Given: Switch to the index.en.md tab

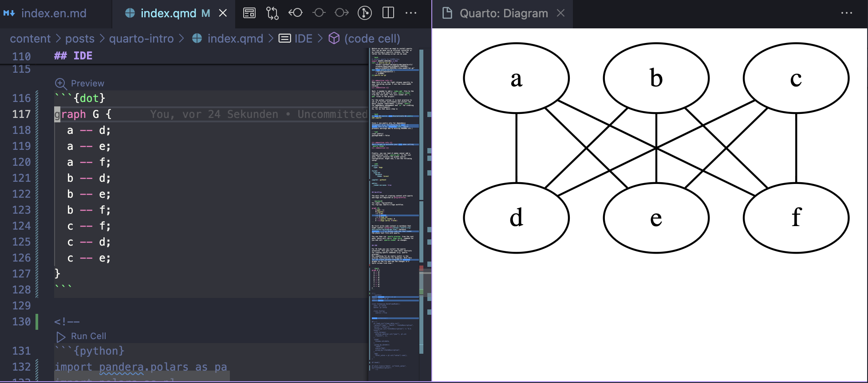Looking at the screenshot, I should click(x=53, y=13).
